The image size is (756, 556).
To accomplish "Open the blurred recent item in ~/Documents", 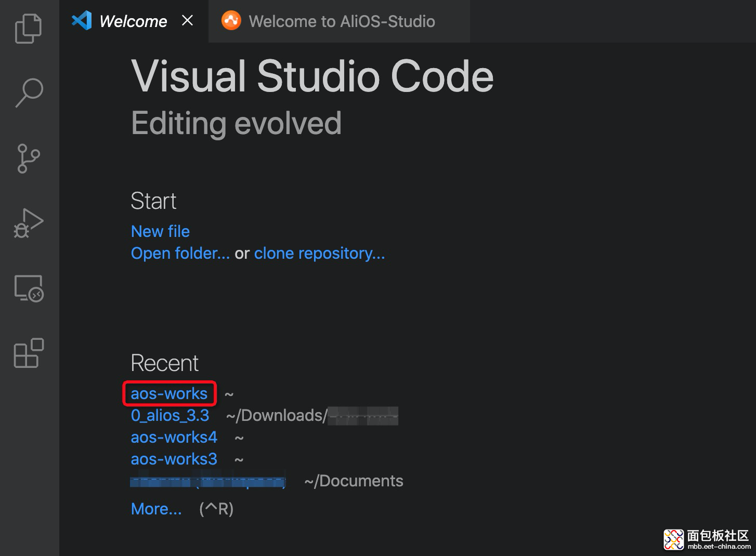I will 208,481.
